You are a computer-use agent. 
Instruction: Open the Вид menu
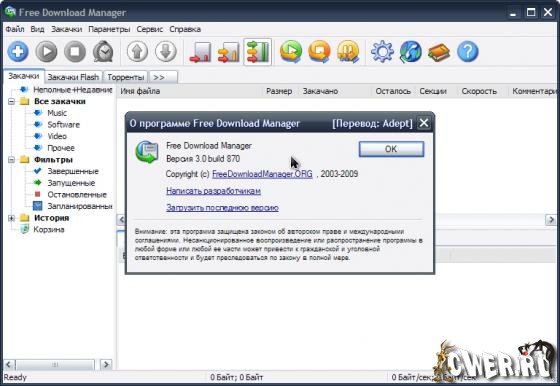[x=38, y=29]
